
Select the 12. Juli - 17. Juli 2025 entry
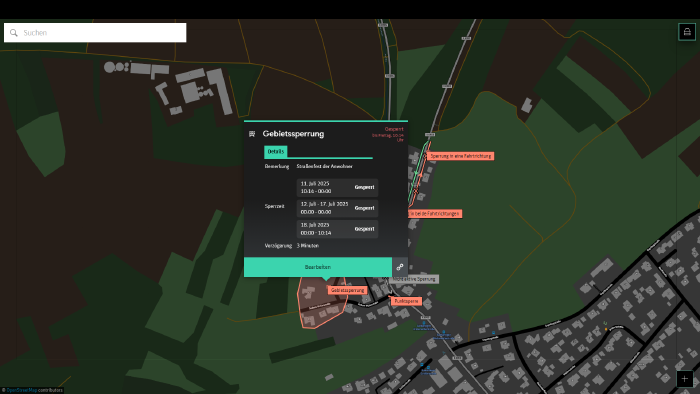pos(337,208)
